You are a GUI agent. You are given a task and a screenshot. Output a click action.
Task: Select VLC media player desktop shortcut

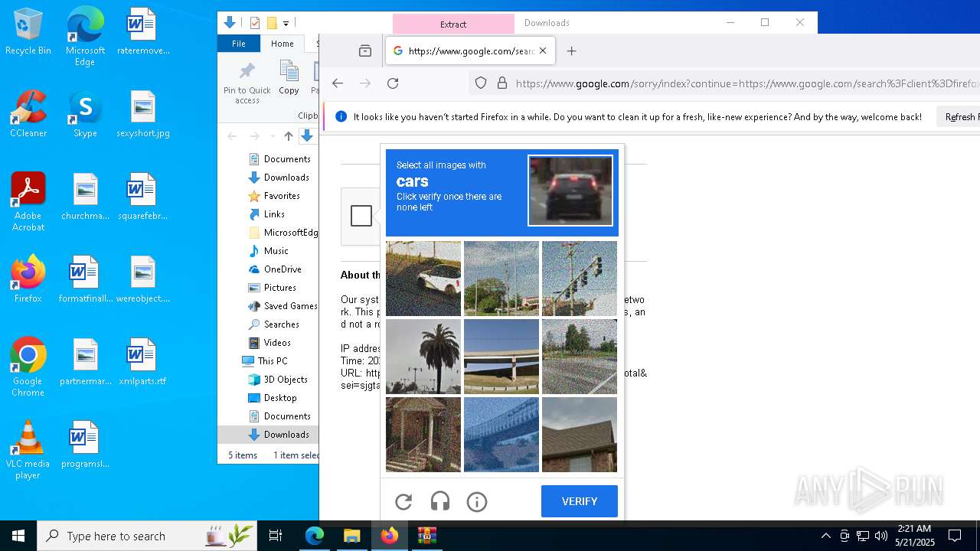click(x=28, y=450)
